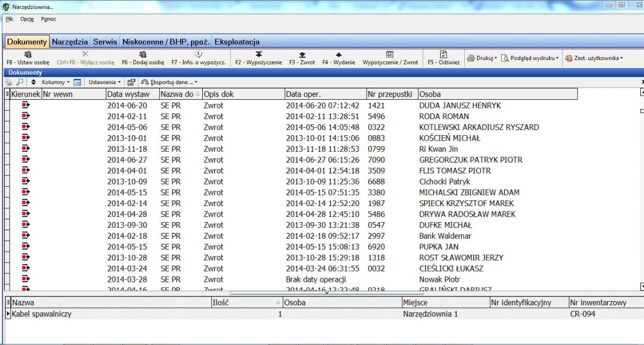Open the Opcje menu
The height and width of the screenshot is (345, 644).
27,19
